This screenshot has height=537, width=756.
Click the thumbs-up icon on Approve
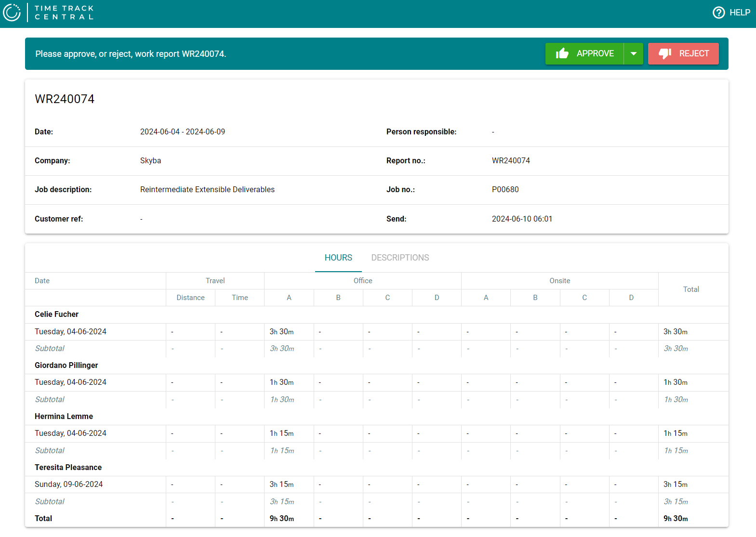tap(562, 53)
